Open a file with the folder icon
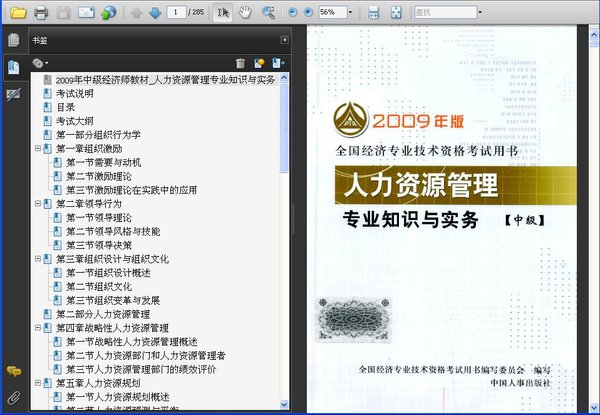 (x=18, y=13)
